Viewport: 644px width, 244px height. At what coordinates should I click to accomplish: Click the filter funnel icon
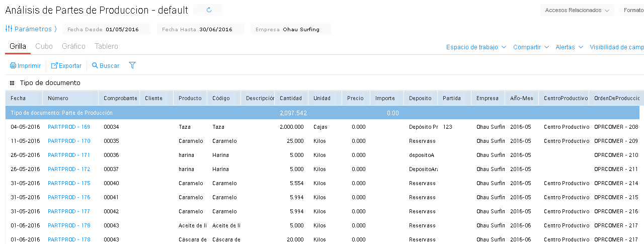pyautogui.click(x=132, y=65)
